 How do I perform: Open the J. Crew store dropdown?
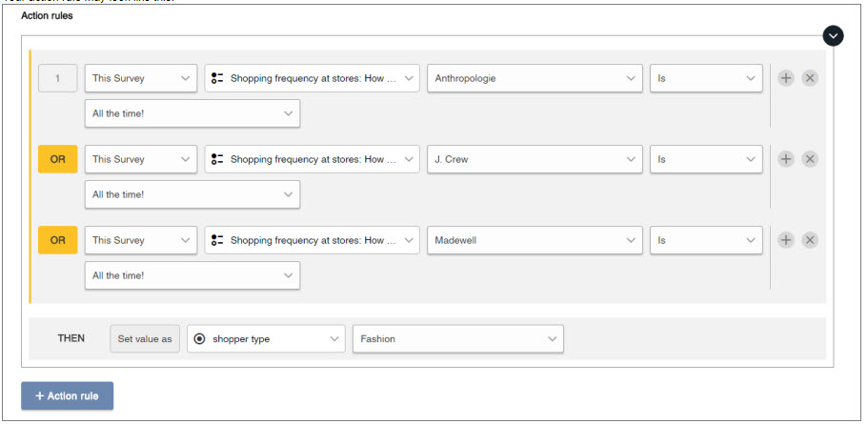[x=535, y=159]
